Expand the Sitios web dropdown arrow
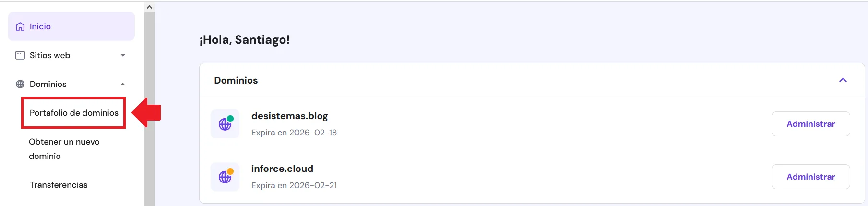 click(x=123, y=55)
